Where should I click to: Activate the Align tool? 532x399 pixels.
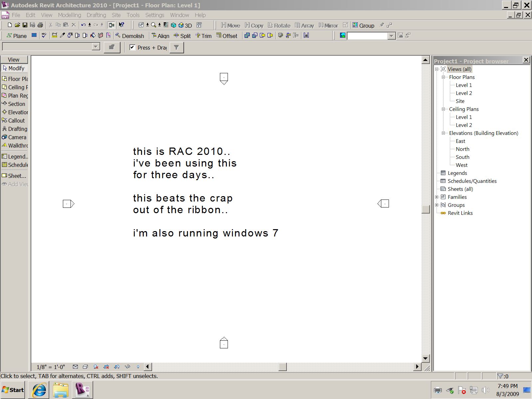click(x=160, y=36)
